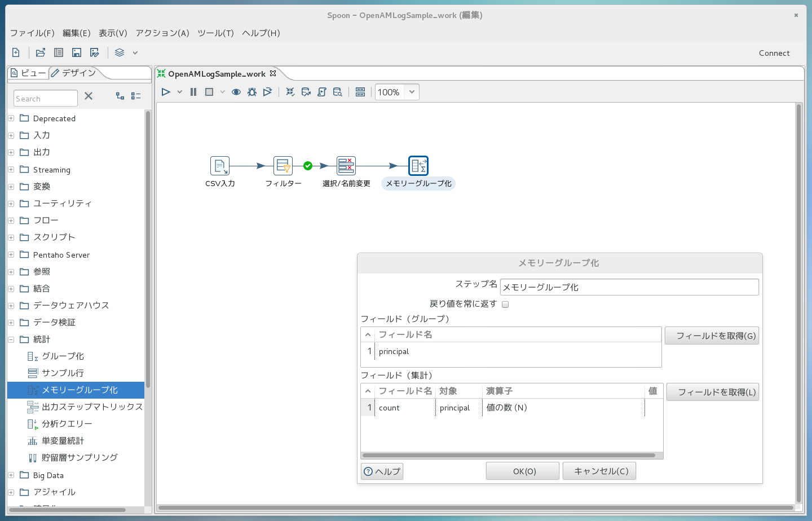Expand the スクリプト folder
Screen dimensions: 812x521
11,237
